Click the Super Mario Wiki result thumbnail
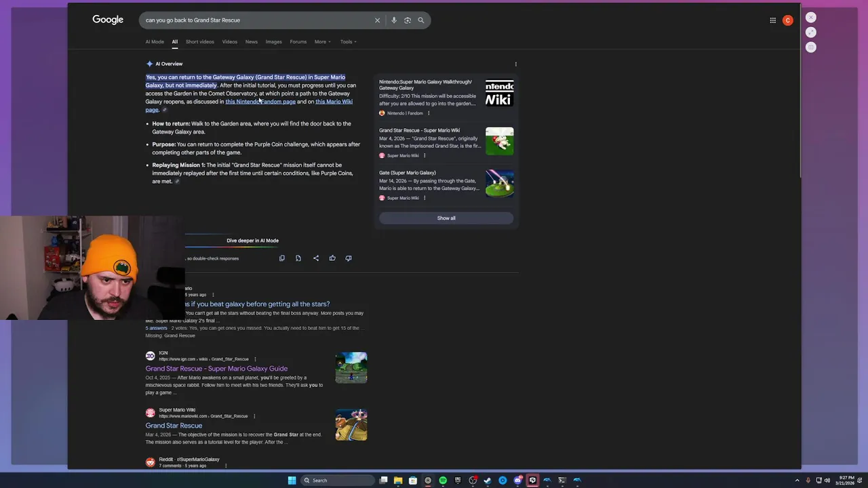This screenshot has height=488, width=868. [x=351, y=425]
